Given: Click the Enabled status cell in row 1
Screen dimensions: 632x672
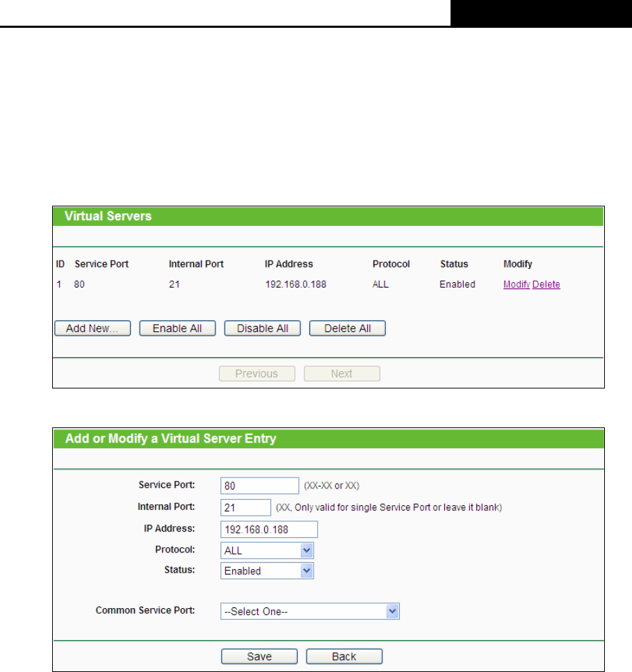Looking at the screenshot, I should tap(457, 284).
